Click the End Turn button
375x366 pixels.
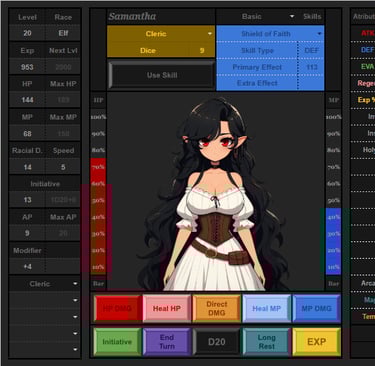click(x=167, y=342)
